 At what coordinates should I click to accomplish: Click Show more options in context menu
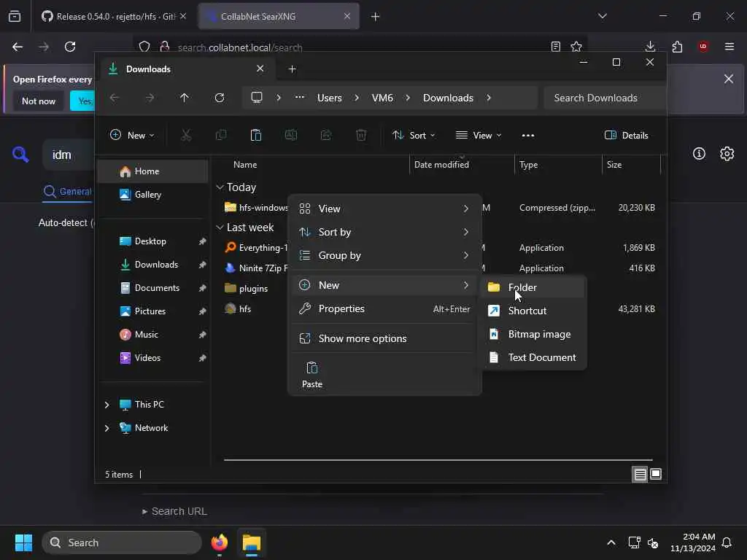pos(384,338)
